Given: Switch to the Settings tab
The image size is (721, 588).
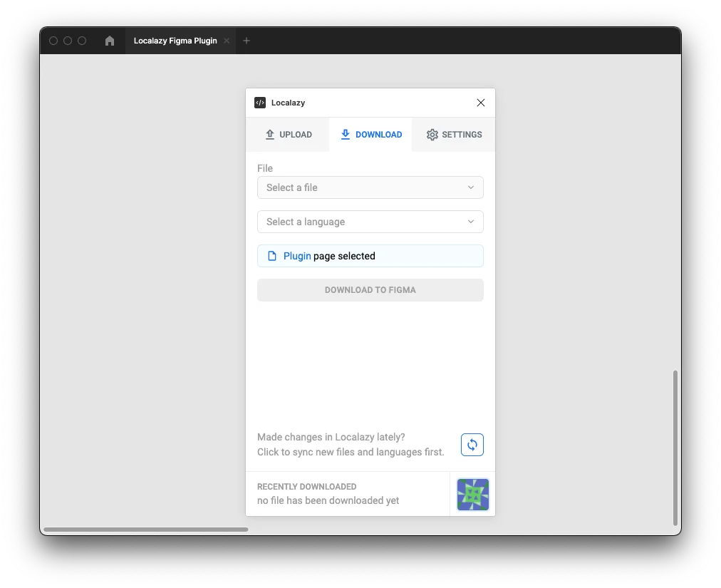Looking at the screenshot, I should pyautogui.click(x=454, y=135).
